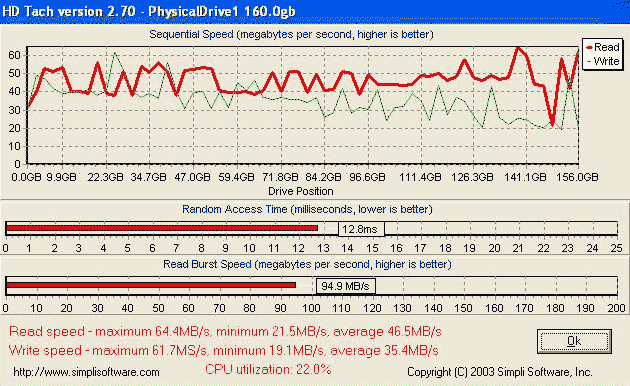
Task: Click the 59.4GB drive position label
Action: (x=236, y=177)
